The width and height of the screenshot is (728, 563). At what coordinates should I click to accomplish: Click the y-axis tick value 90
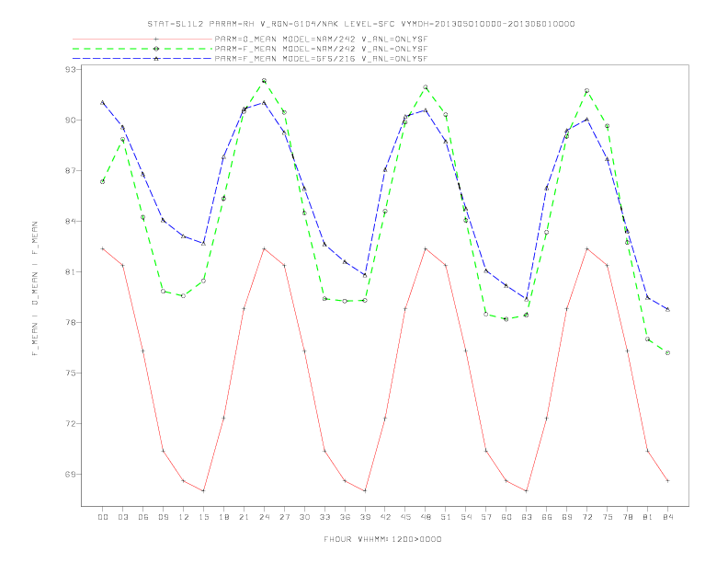click(71, 120)
